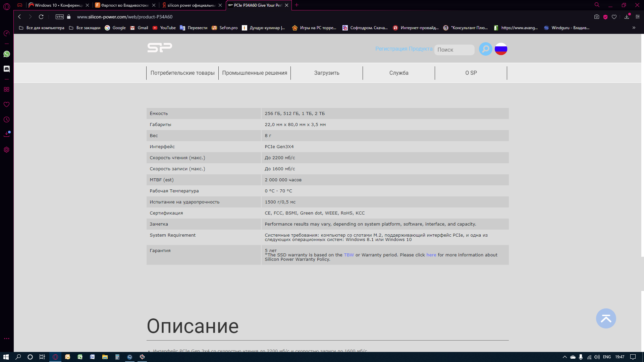Toggle the VPN badge in address bar
This screenshot has width=644, height=362.
(x=60, y=17)
